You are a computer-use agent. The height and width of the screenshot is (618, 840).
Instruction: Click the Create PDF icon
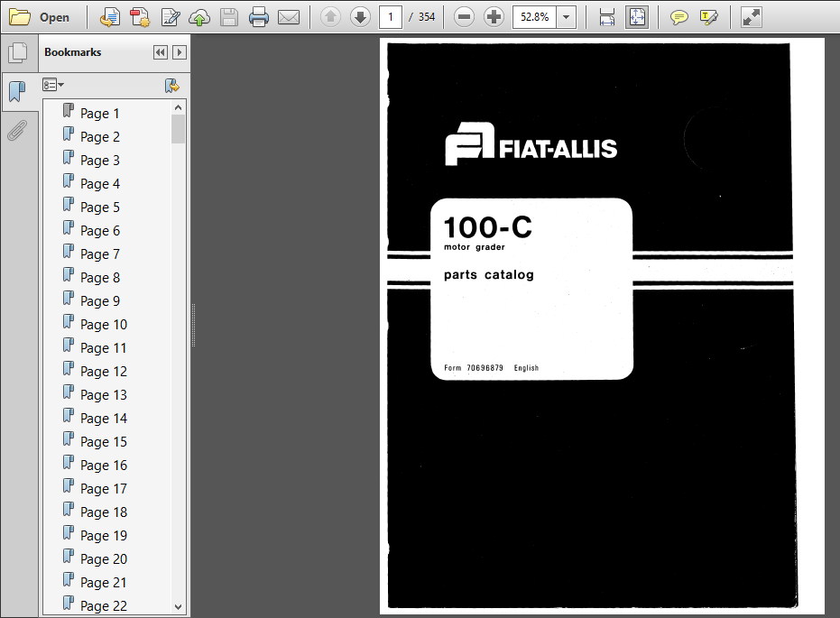[140, 17]
